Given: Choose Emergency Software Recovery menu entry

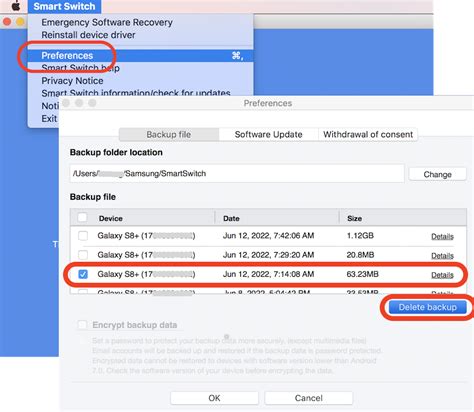Looking at the screenshot, I should click(x=107, y=22).
